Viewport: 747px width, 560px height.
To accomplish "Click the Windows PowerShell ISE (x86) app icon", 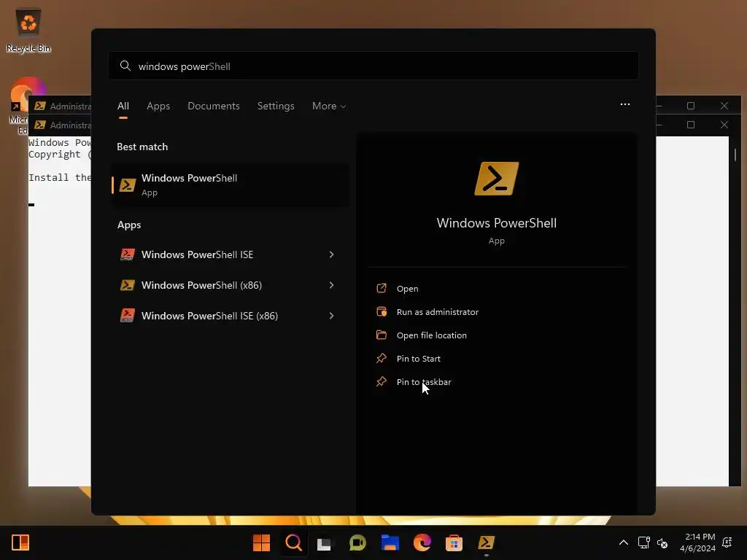I will [127, 316].
